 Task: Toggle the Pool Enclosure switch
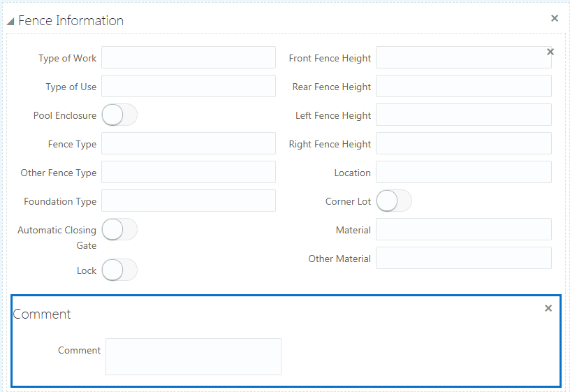point(119,115)
